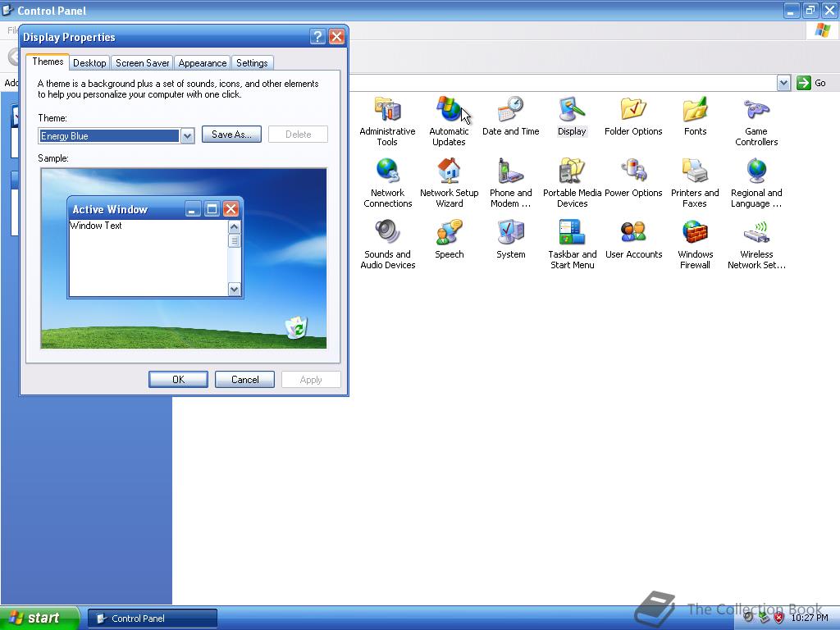Click the Go arrow in address bar

pyautogui.click(x=804, y=83)
